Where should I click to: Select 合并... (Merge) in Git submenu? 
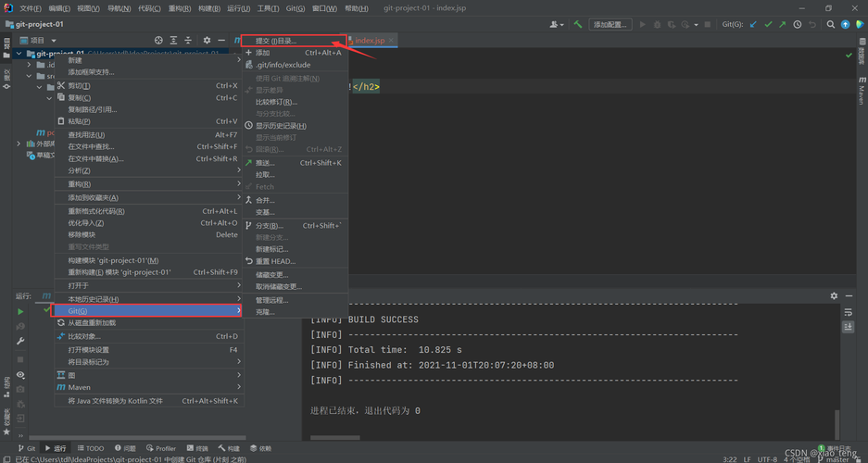[x=296, y=200]
